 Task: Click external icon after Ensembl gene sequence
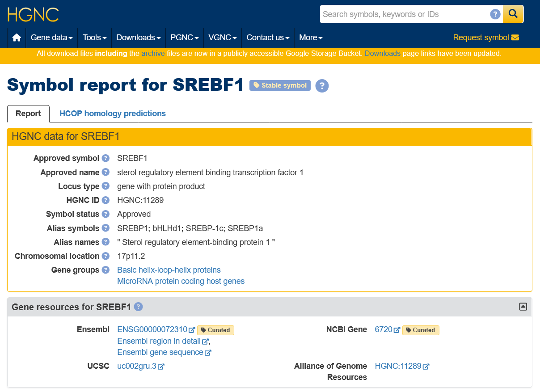(208, 353)
